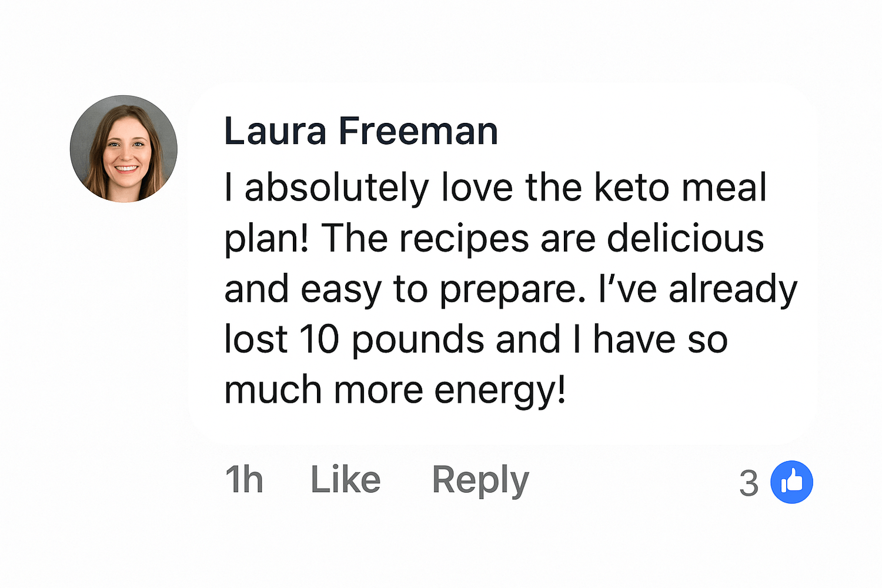This screenshot has height=588, width=882.
Task: Click "10" in the comment text
Action: 319,340
